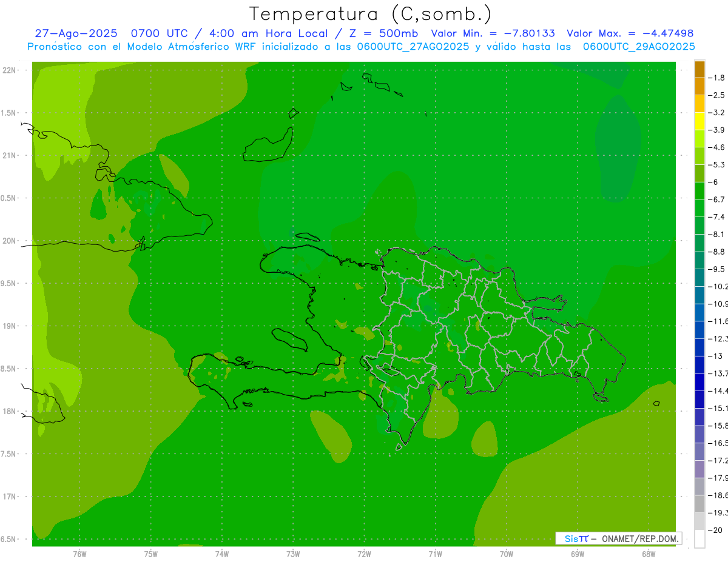The image size is (728, 562).
Task: Click the "-6.7" color scale value
Action: [716, 199]
